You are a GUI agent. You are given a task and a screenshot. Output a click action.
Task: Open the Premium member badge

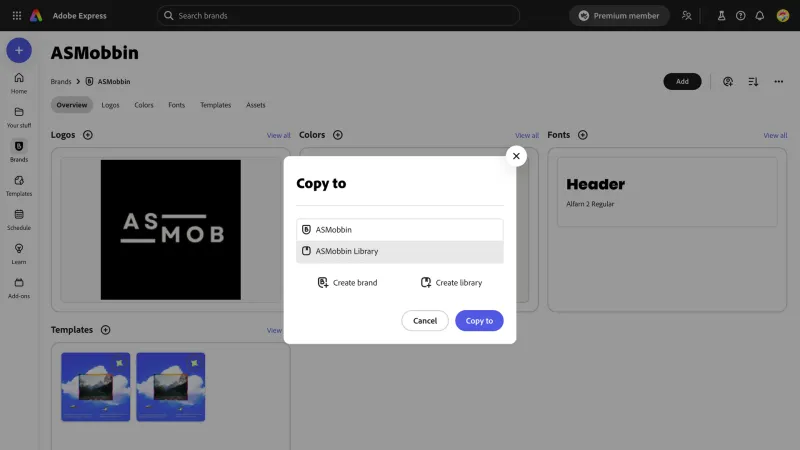(619, 15)
